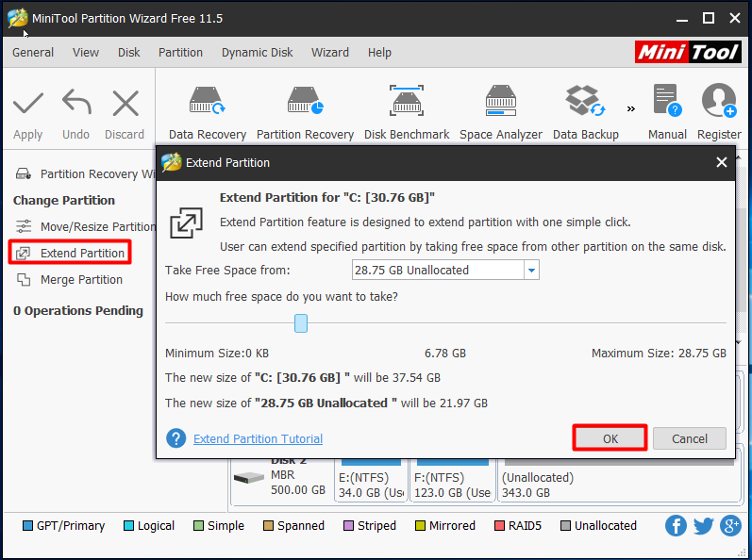Click the MiniTool logo
752x560 pixels.
coord(688,52)
